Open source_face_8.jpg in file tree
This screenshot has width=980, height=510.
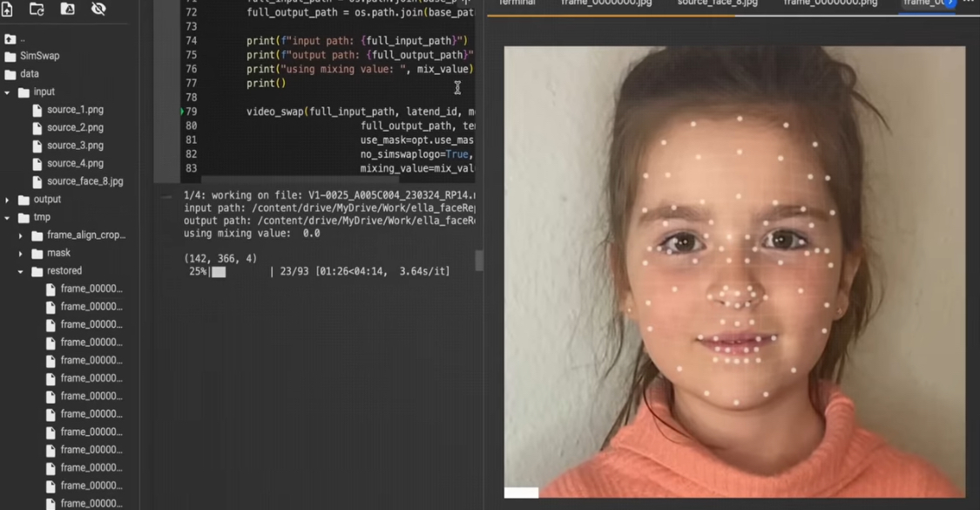point(84,181)
